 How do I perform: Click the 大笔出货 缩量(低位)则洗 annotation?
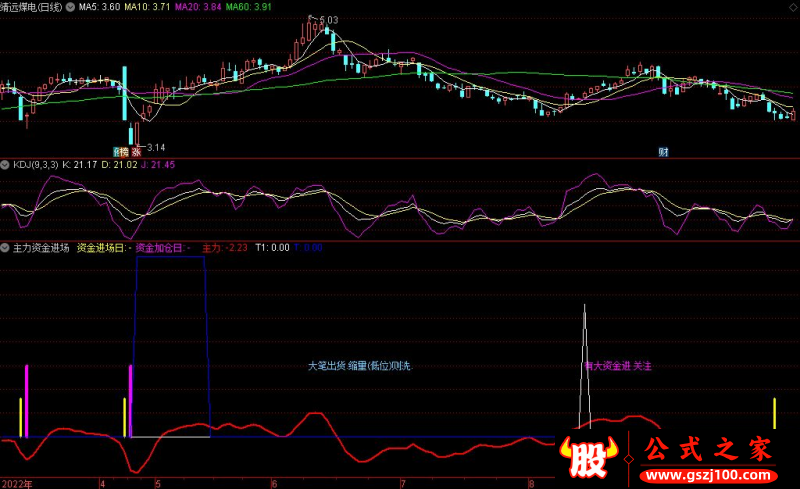pos(359,366)
